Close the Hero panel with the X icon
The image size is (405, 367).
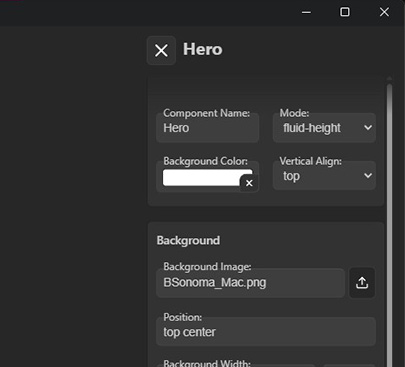(161, 51)
